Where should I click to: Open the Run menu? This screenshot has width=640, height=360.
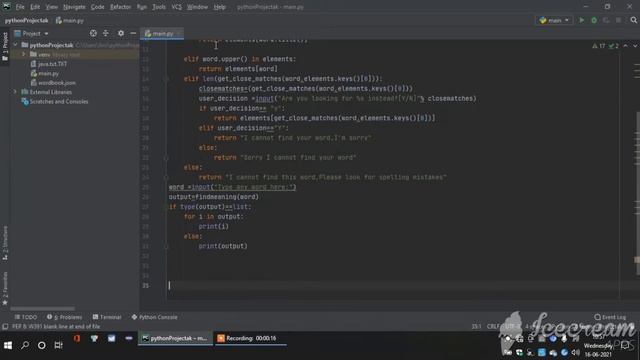[x=142, y=7]
